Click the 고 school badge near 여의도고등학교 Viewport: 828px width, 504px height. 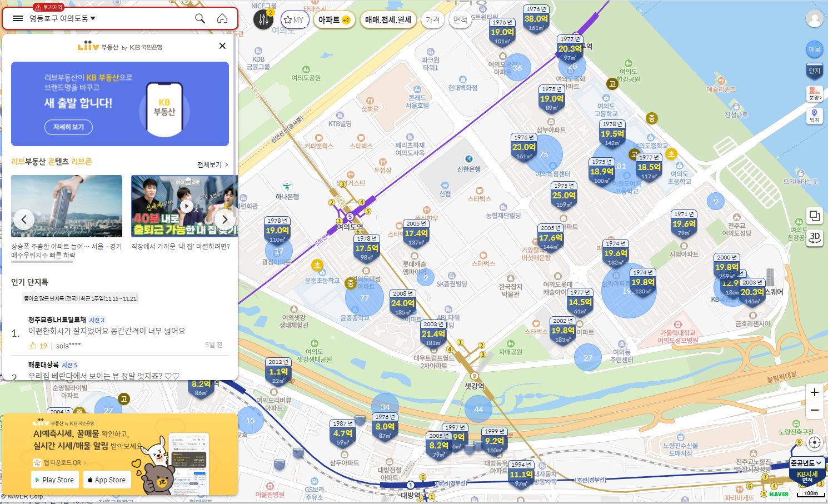[612, 84]
